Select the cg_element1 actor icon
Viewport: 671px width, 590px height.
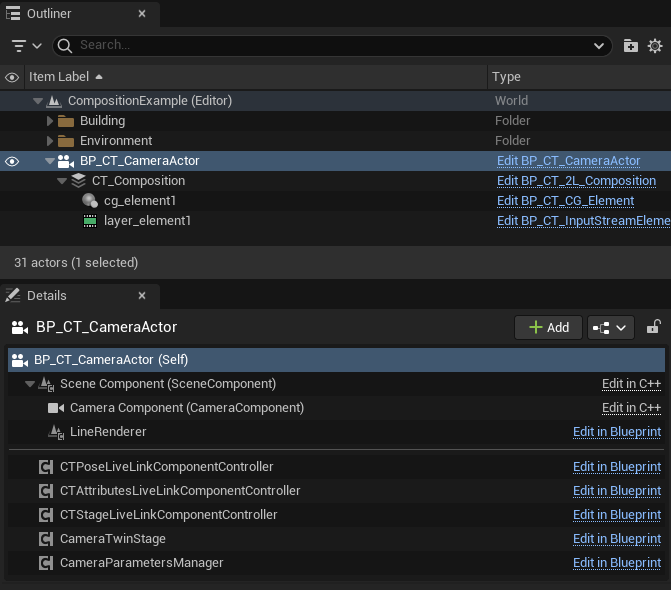(89, 201)
